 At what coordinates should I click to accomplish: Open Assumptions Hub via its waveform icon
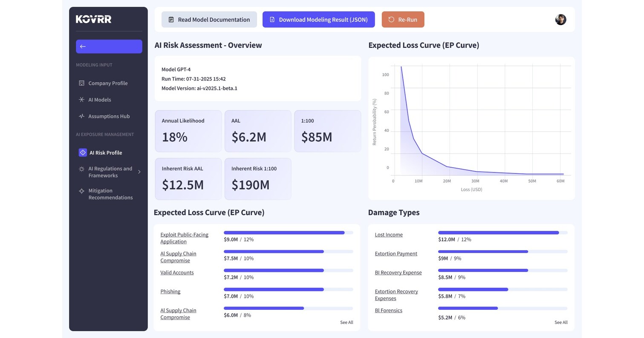tap(82, 116)
